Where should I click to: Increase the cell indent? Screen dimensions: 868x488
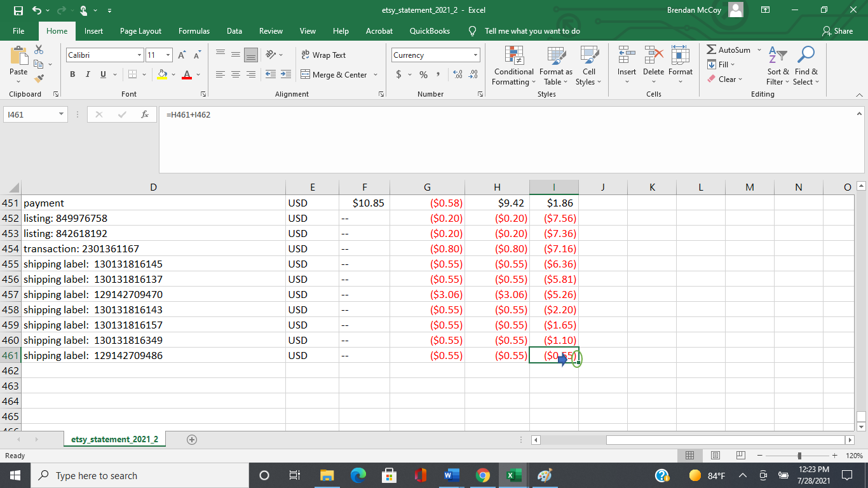[x=285, y=75]
